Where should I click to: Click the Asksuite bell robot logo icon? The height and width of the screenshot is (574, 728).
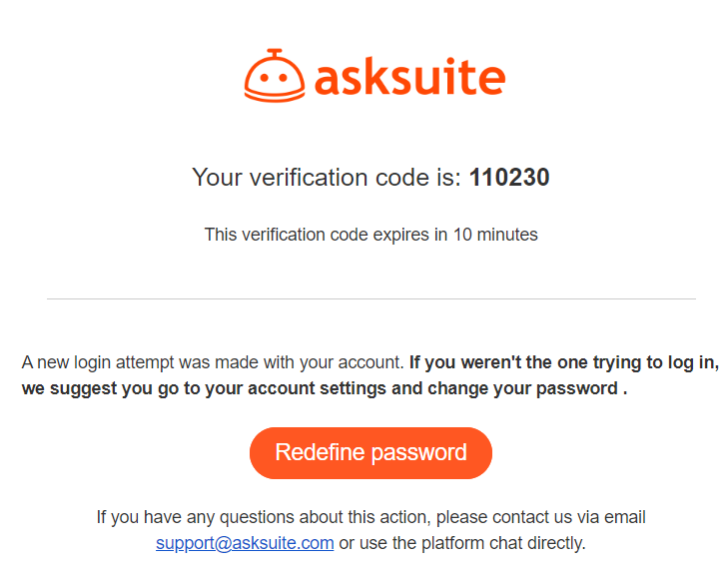[275, 75]
